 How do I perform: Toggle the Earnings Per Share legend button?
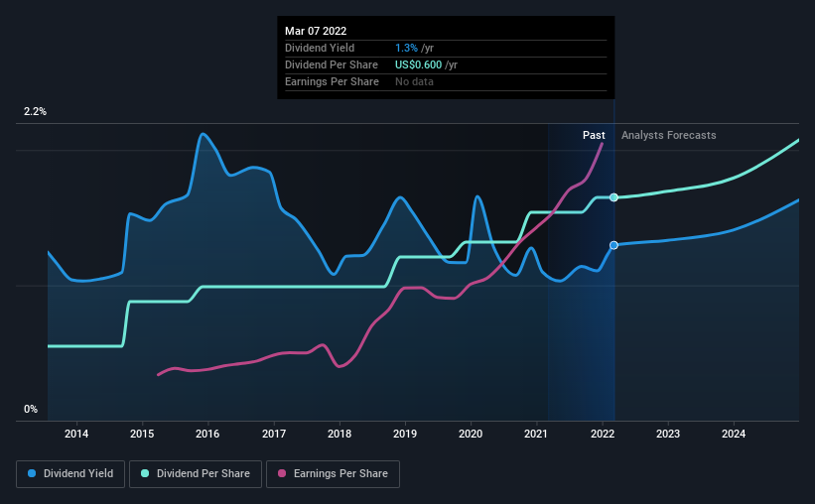pyautogui.click(x=333, y=474)
